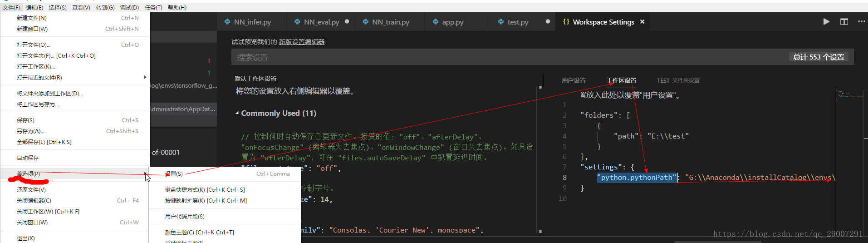
Task: Open the 任务(T) menu
Action: 153,7
